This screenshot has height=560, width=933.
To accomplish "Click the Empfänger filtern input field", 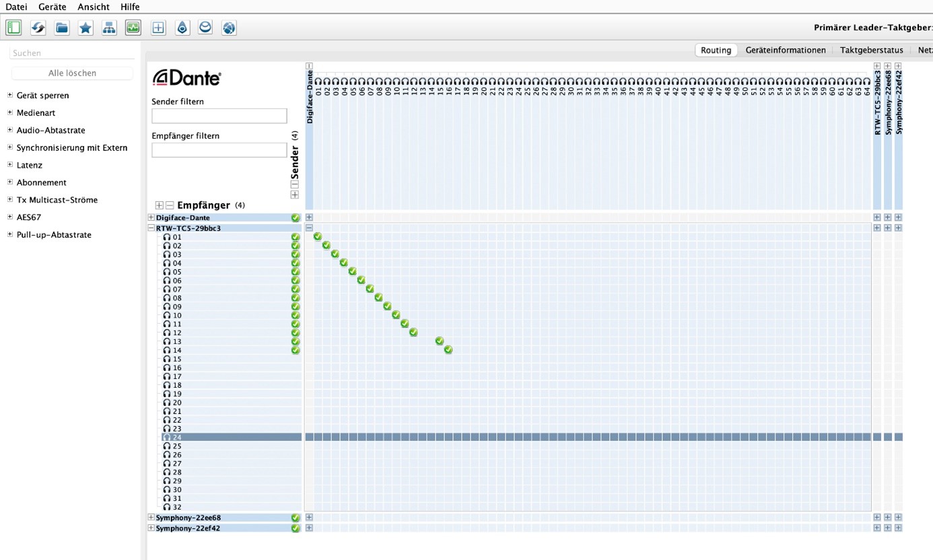I will (219, 150).
